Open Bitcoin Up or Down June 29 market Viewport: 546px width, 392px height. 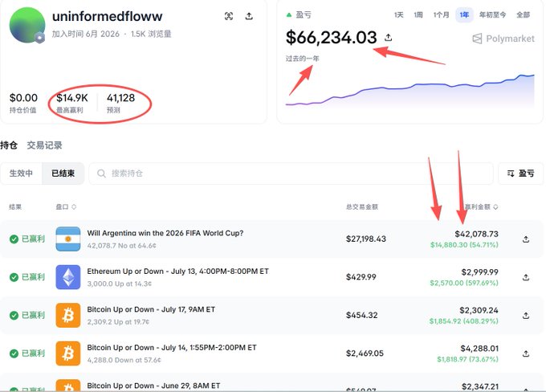click(x=153, y=386)
